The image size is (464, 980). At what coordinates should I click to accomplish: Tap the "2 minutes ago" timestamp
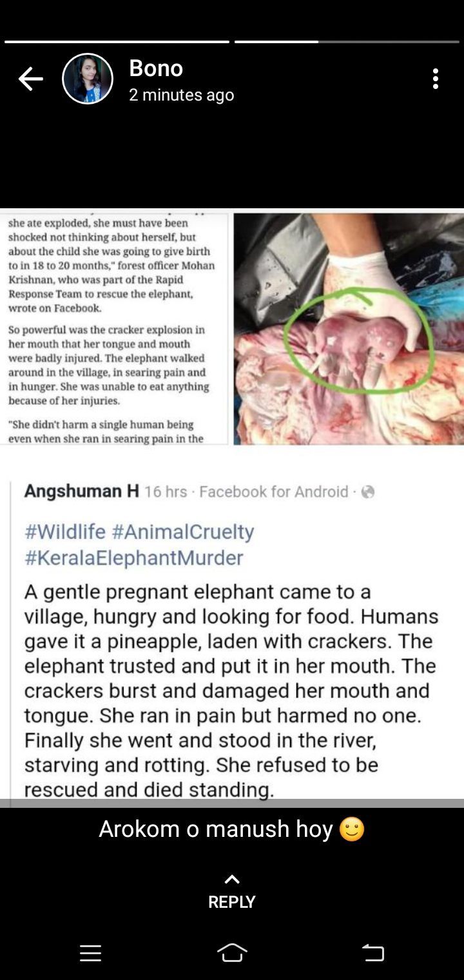(x=182, y=95)
